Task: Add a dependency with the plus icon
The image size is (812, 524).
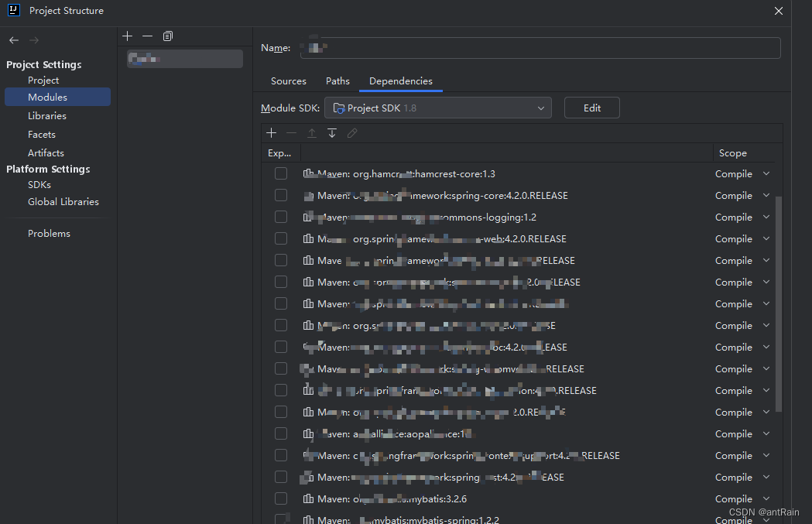Action: (x=272, y=133)
